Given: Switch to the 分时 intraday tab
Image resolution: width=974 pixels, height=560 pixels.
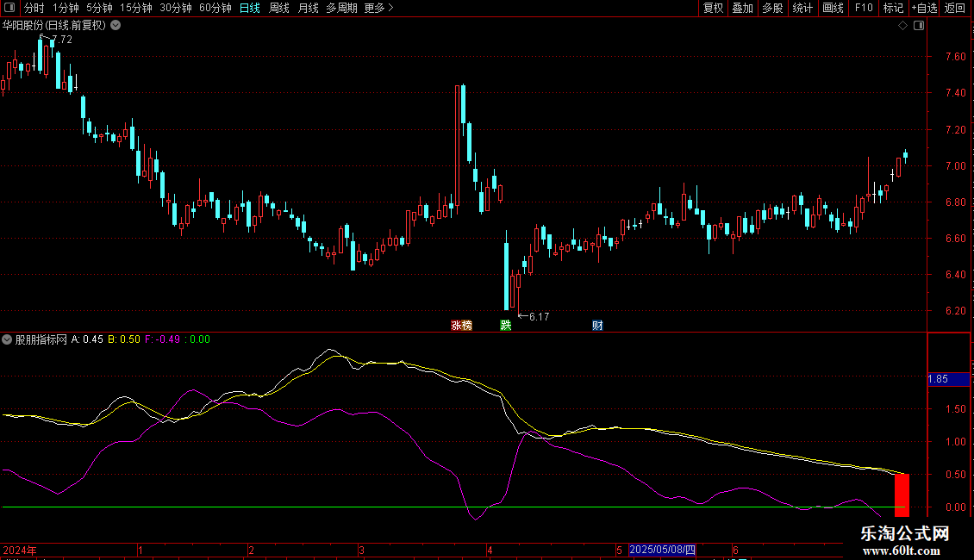Looking at the screenshot, I should pyautogui.click(x=34, y=8).
